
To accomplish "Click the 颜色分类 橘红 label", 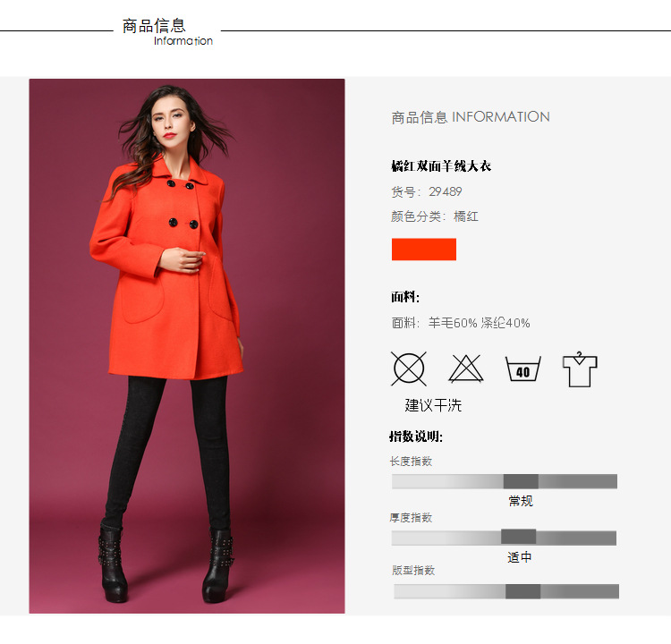I will click(434, 216).
